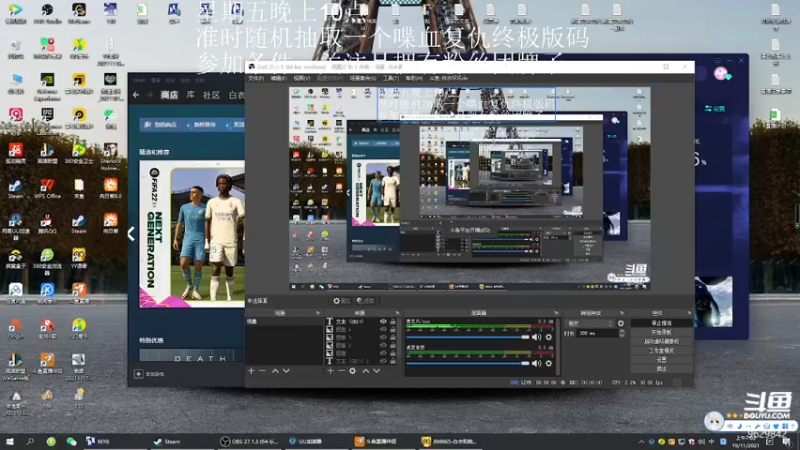Open 桌面音频 audio settings gear
The height and width of the screenshot is (450, 800).
tap(548, 363)
